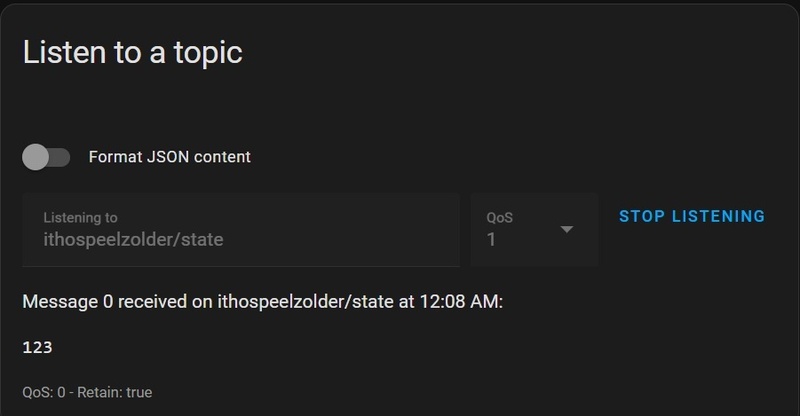Click the "Message 0 received" header line
The height and width of the screenshot is (416, 800).
[262, 302]
